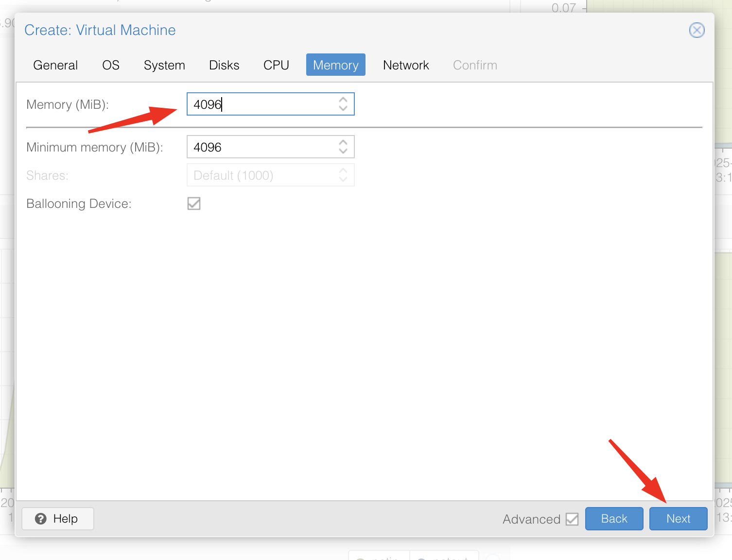This screenshot has height=560, width=732.
Task: Decrease Memory (MiB) with down arrow
Action: (x=343, y=108)
